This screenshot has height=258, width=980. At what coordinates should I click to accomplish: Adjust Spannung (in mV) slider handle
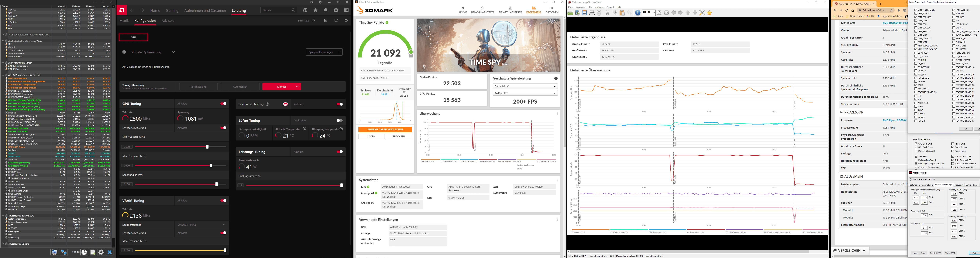217,184
